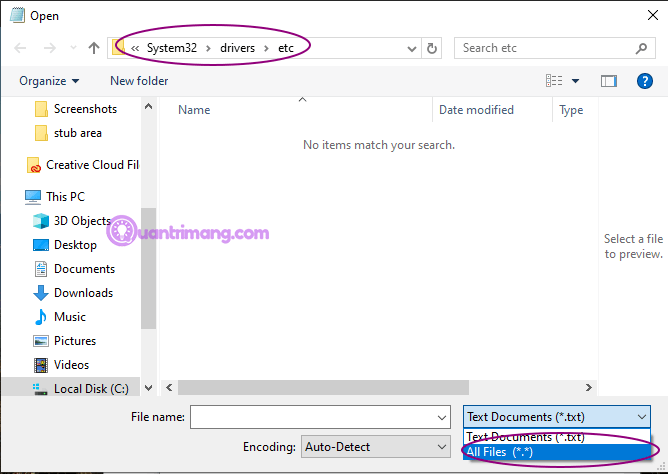Click the Videos film icon
The image size is (668, 474).
tap(41, 365)
